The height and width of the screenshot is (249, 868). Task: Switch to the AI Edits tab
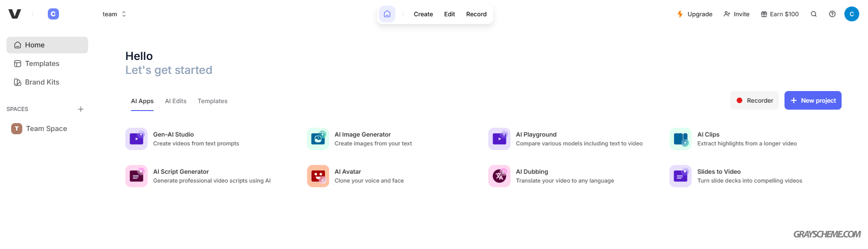pos(175,101)
